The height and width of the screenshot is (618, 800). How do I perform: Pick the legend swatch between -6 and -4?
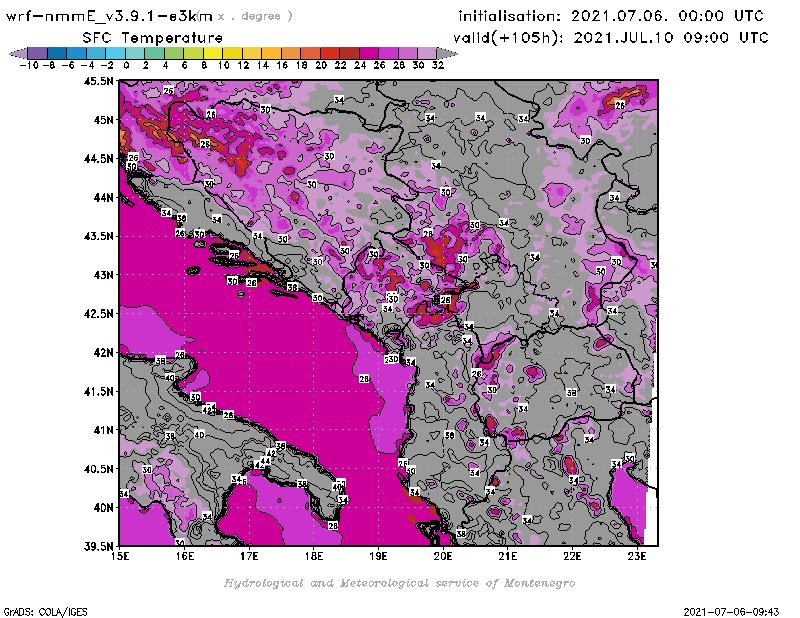77,53
